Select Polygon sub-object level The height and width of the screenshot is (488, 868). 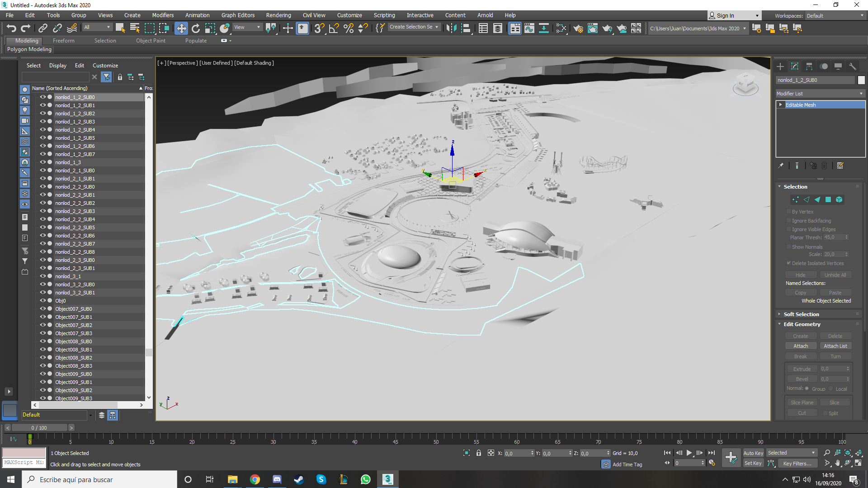pos(828,199)
